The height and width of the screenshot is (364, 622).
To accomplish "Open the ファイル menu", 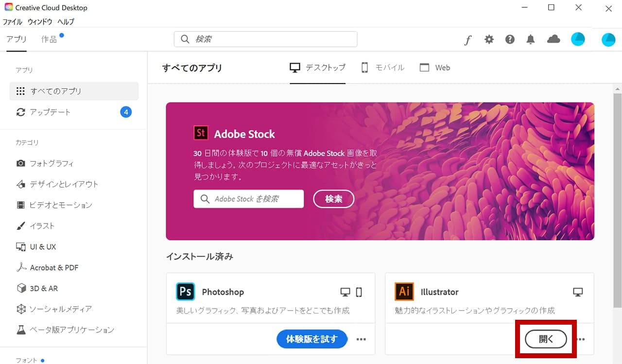I will (13, 22).
